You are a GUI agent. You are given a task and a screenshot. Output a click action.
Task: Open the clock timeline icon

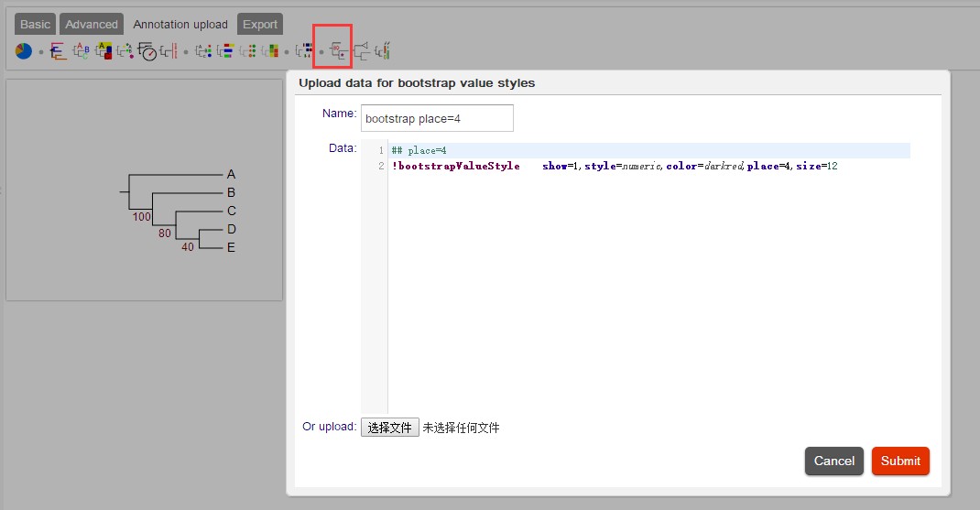(147, 52)
